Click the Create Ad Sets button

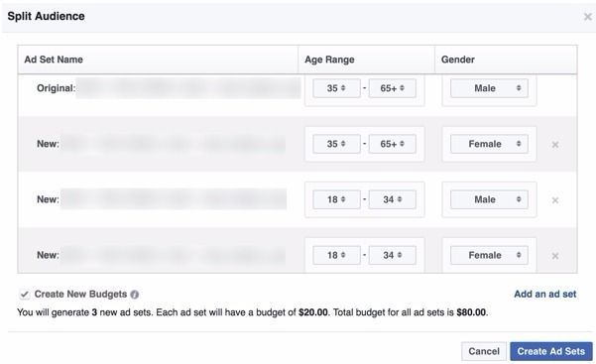[x=551, y=351]
